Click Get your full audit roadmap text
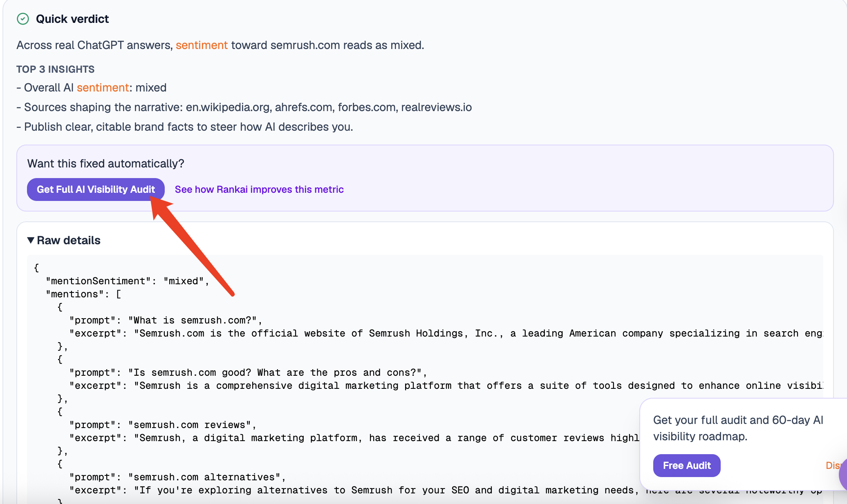 coord(738,428)
